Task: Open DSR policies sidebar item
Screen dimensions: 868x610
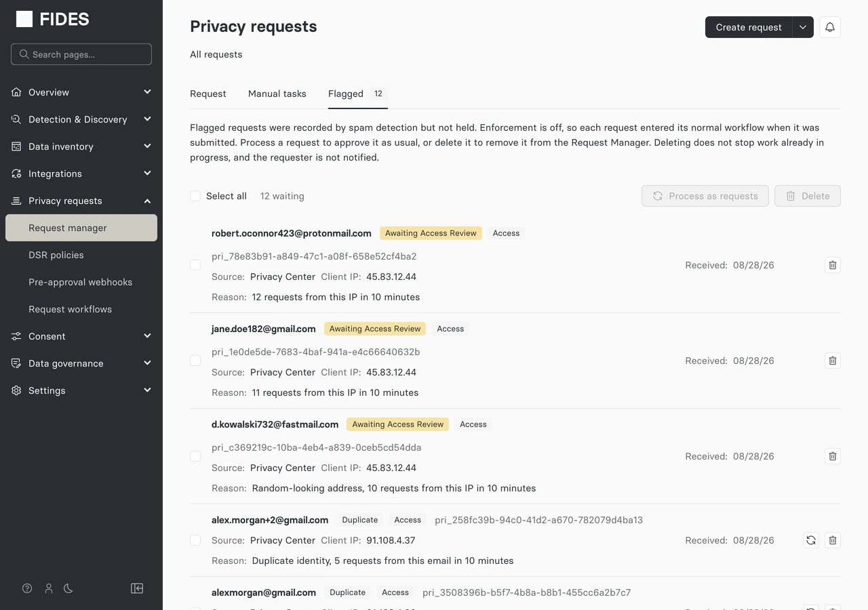Action: click(x=81, y=255)
